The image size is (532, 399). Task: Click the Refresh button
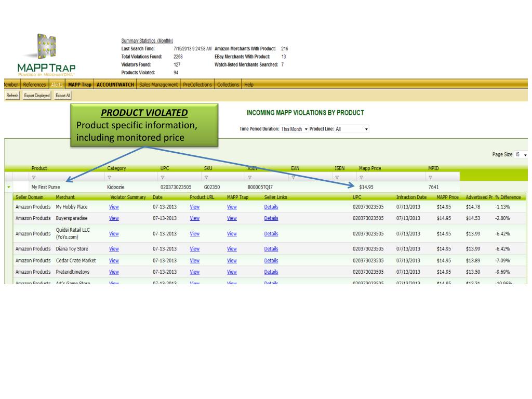pos(12,96)
